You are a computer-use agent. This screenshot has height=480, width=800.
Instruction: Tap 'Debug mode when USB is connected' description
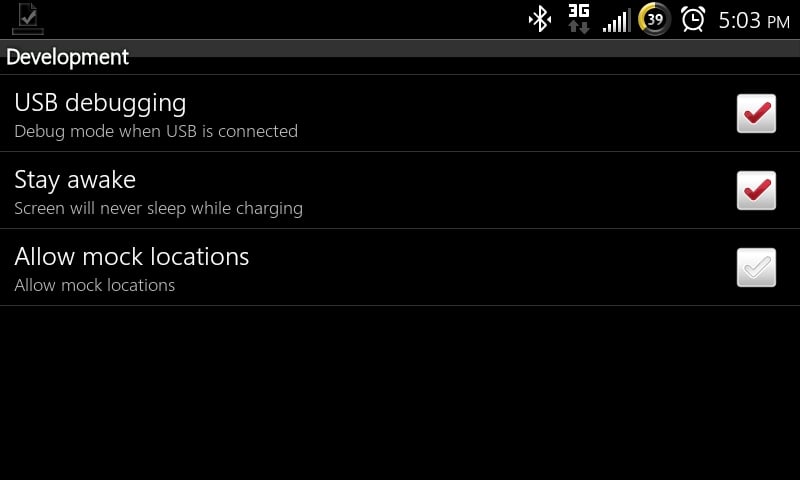tap(156, 132)
